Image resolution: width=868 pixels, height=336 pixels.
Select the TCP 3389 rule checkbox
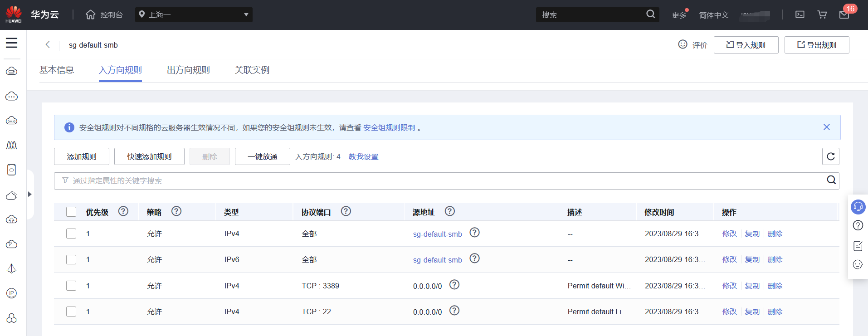(x=71, y=286)
